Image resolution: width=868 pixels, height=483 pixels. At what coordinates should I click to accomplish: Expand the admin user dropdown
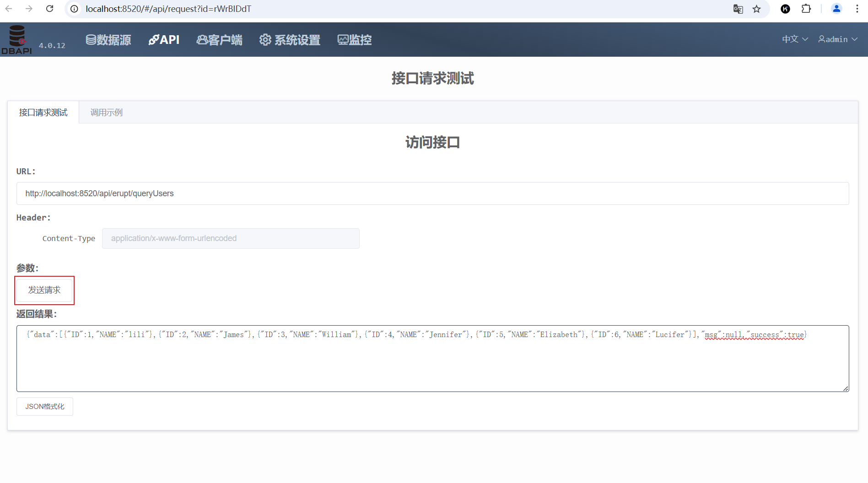point(838,39)
